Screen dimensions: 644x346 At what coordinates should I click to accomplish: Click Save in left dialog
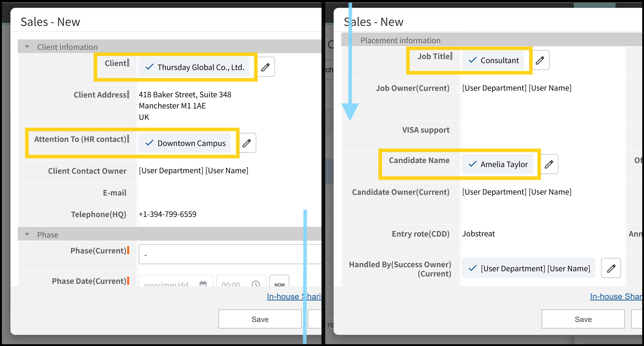pyautogui.click(x=260, y=319)
